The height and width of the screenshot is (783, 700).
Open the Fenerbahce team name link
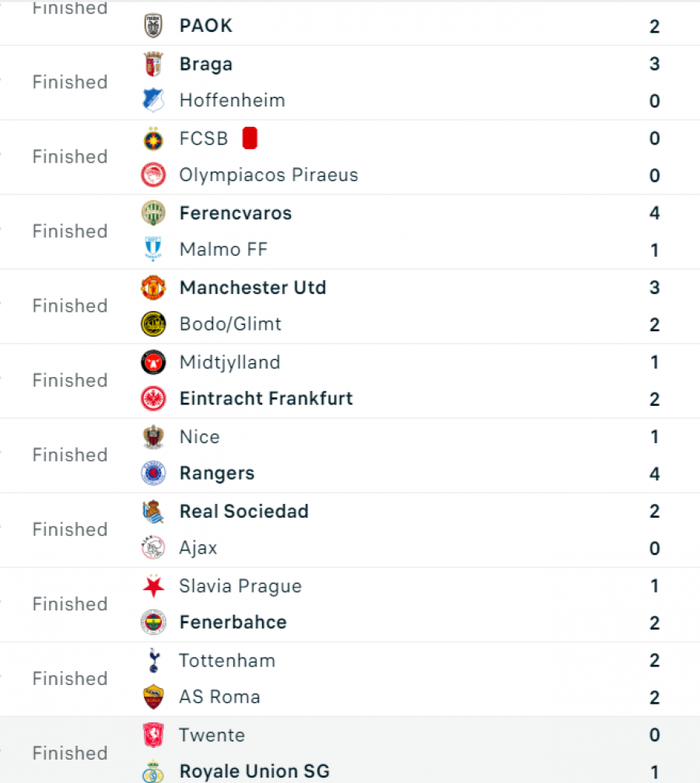[233, 623]
